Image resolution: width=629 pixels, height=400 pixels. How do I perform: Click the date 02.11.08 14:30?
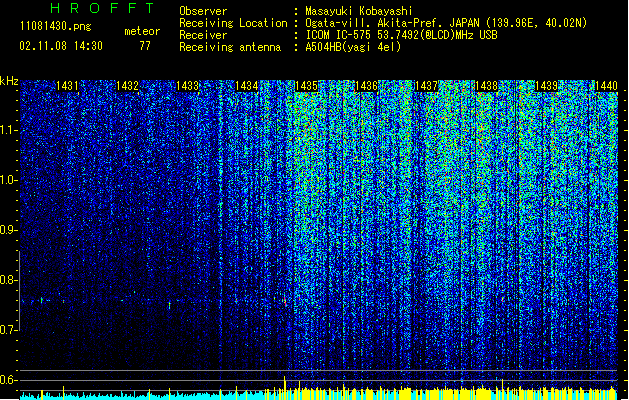pyautogui.click(x=61, y=46)
